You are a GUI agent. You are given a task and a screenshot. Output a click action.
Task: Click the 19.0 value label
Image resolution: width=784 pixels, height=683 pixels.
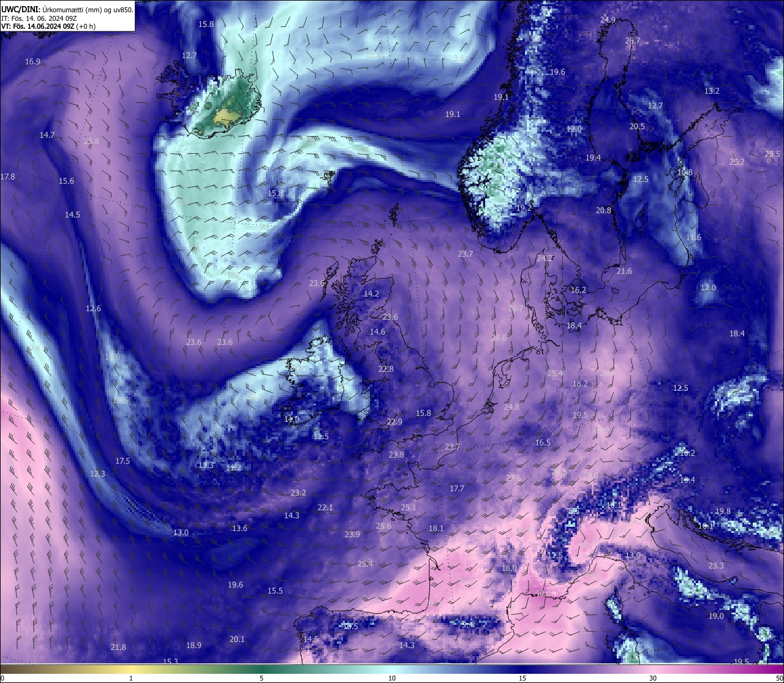[x=716, y=616]
